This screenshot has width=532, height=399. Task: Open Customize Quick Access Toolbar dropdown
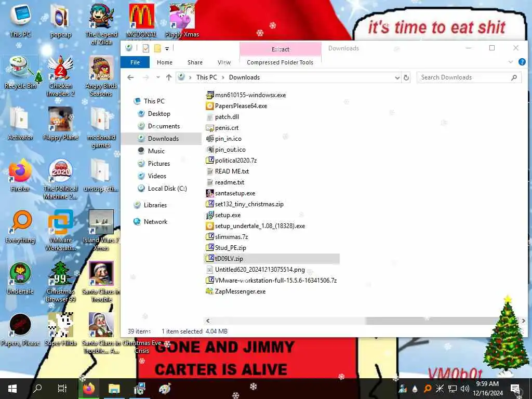(x=167, y=49)
